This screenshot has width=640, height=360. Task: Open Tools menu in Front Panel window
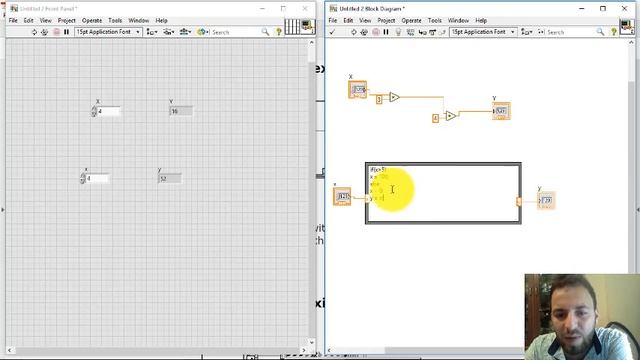point(115,20)
